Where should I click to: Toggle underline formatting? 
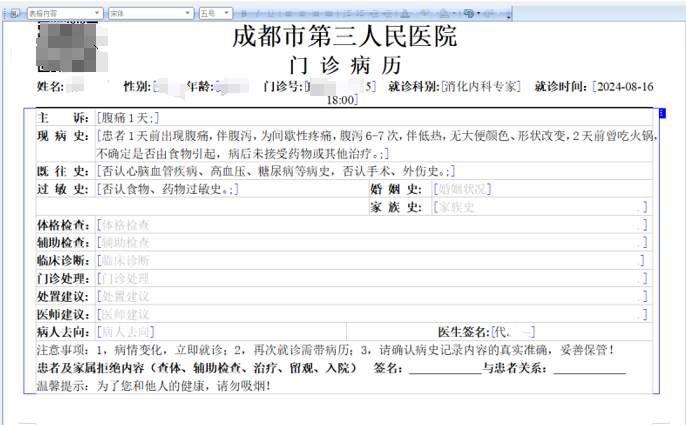click(271, 14)
